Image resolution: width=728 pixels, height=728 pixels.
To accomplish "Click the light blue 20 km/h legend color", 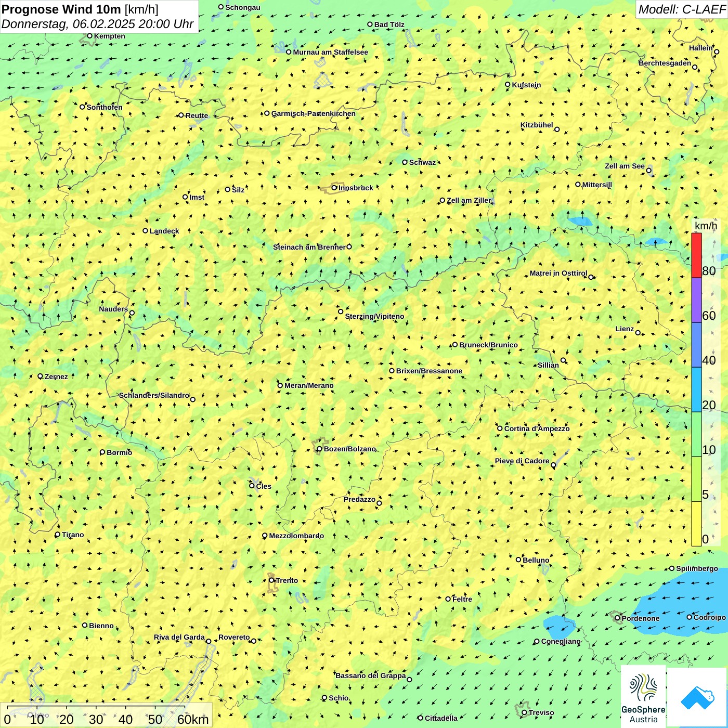I will tap(696, 389).
